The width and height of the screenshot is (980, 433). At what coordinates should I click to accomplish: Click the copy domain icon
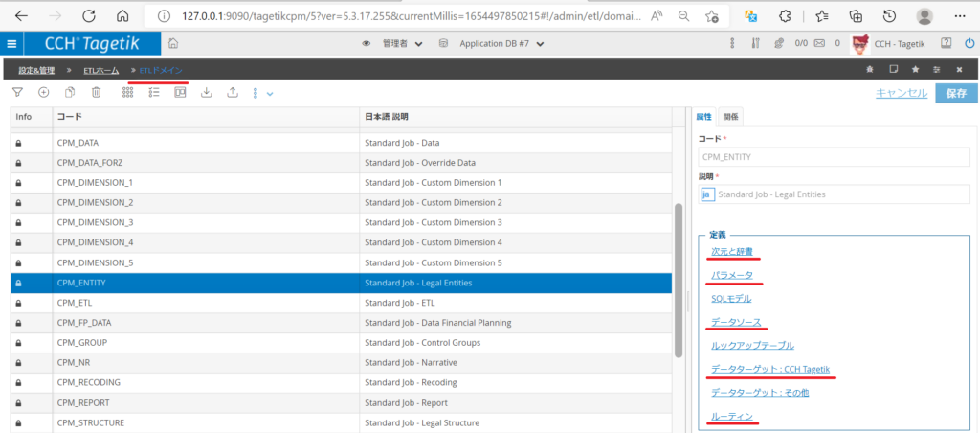[x=70, y=93]
